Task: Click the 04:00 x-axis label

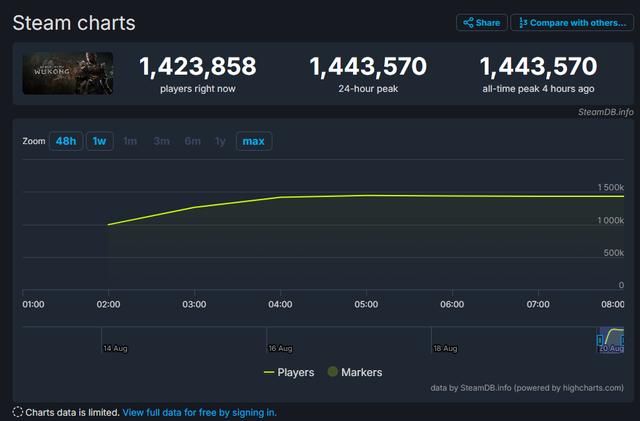Action: coord(280,304)
